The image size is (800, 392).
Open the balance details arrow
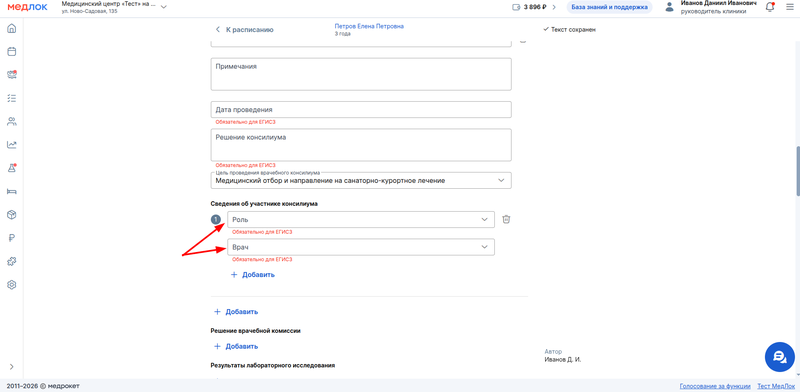(x=554, y=7)
